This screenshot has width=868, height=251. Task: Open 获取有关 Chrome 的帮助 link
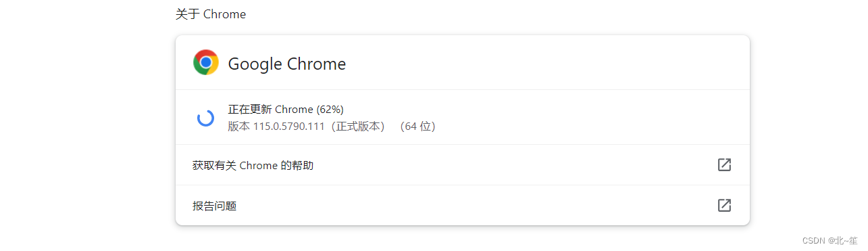(x=253, y=165)
